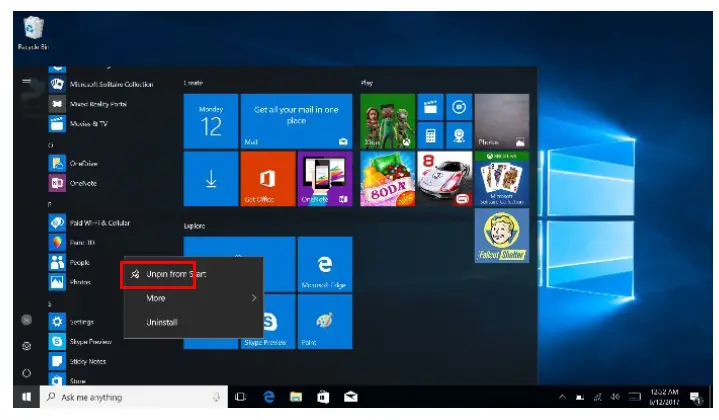Show hidden tray icons chevron
This screenshot has height=420, width=719.
pos(562,397)
